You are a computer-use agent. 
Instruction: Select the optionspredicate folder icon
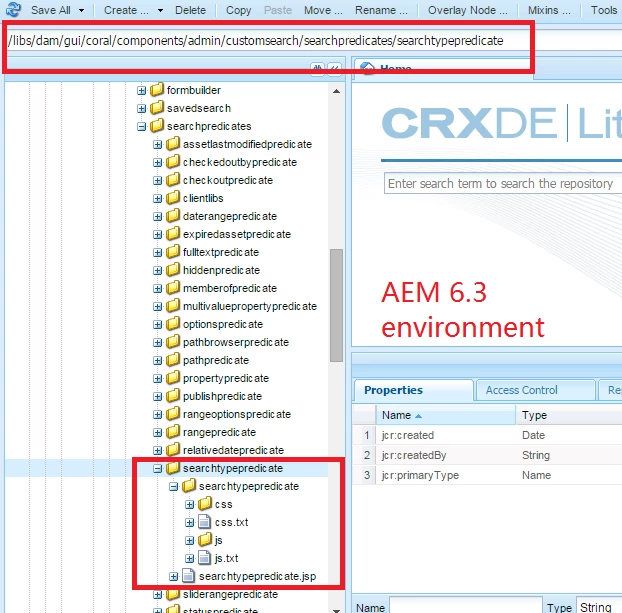173,324
